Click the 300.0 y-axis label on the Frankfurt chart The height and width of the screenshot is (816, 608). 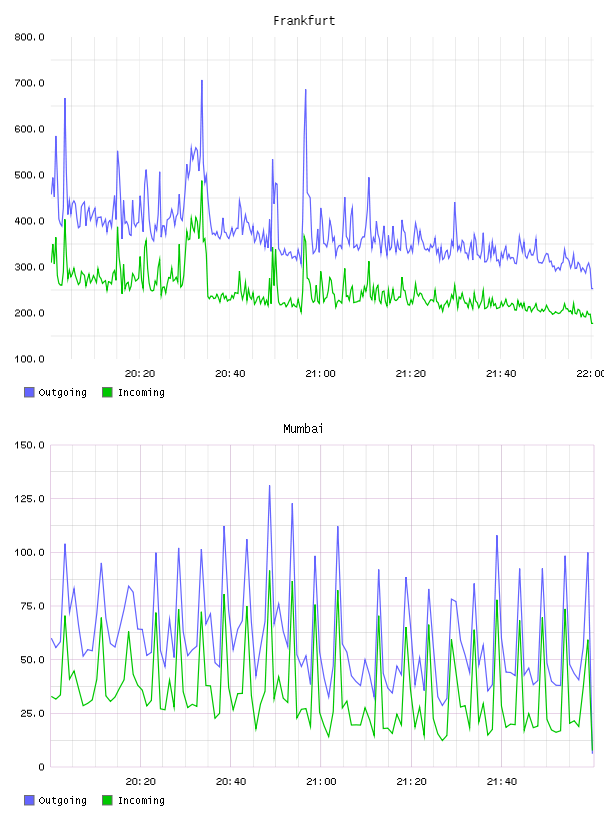[29, 267]
